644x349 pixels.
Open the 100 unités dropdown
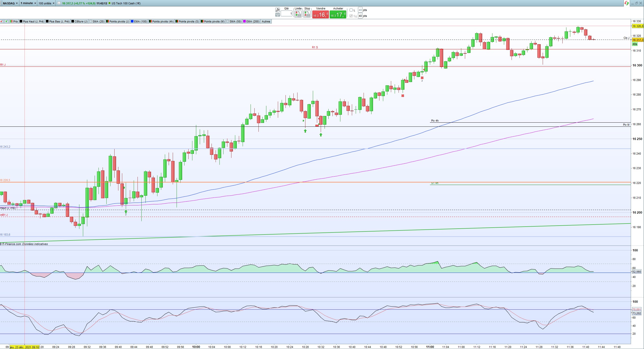(x=46, y=3)
